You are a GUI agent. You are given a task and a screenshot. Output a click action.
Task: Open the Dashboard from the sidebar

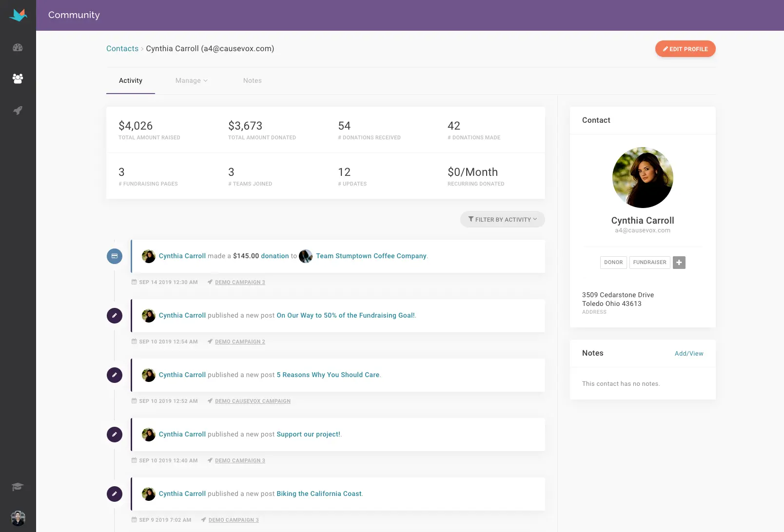pos(18,47)
